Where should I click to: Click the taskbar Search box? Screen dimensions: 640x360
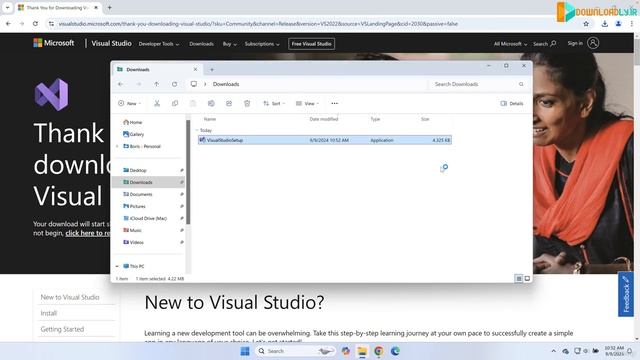click(x=296, y=351)
